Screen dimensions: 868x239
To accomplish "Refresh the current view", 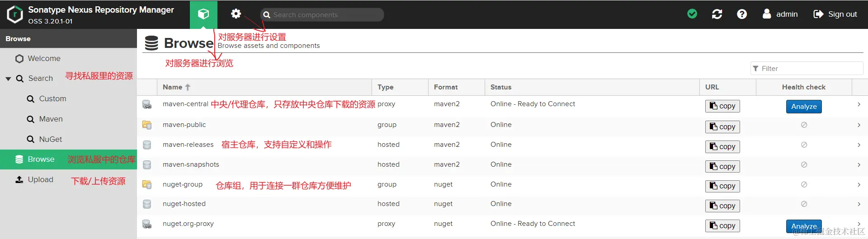I will (x=717, y=14).
